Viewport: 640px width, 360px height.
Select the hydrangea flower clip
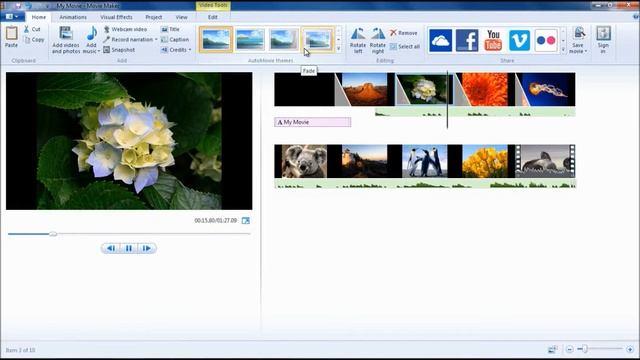(x=424, y=89)
